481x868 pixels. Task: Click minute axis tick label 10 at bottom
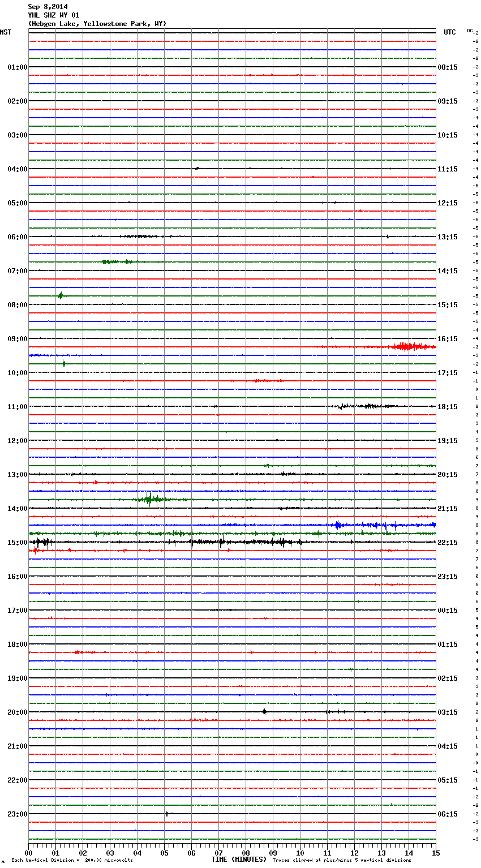point(300,853)
